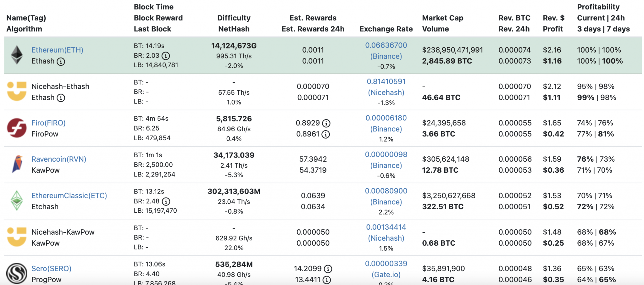Click Nicehash-Ethash name text
The image size is (644, 285).
click(x=60, y=87)
